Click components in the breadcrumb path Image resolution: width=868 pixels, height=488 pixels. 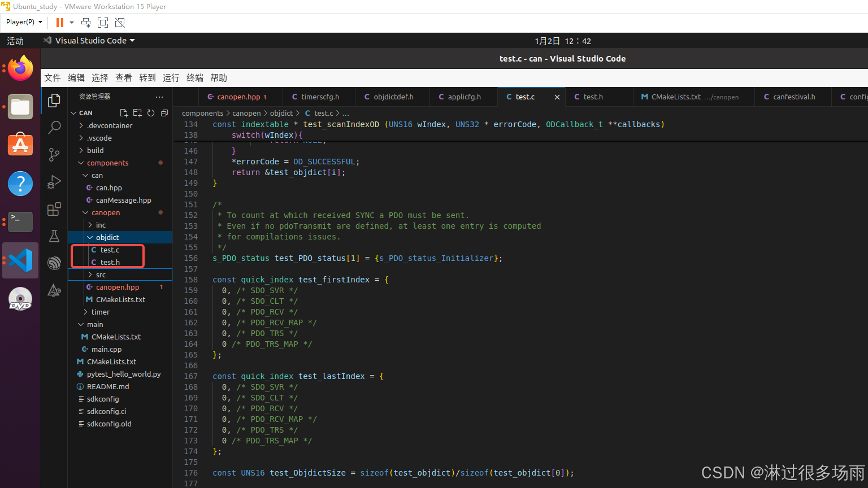click(202, 114)
